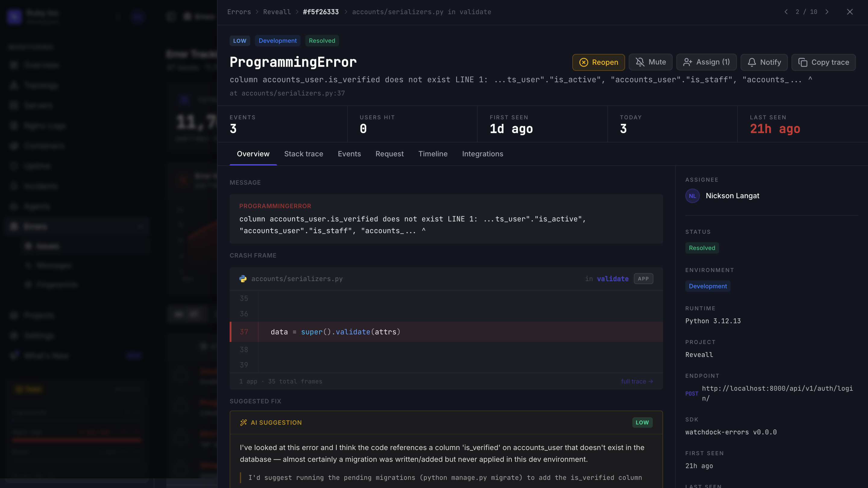The height and width of the screenshot is (488, 868).
Task: Click the Reveall breadcrumb link
Action: point(277,12)
